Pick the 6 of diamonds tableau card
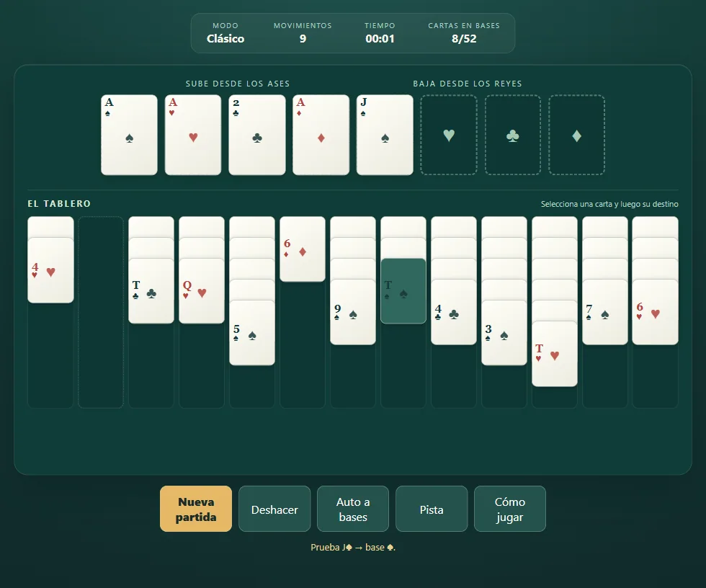The height and width of the screenshot is (588, 706). point(303,249)
